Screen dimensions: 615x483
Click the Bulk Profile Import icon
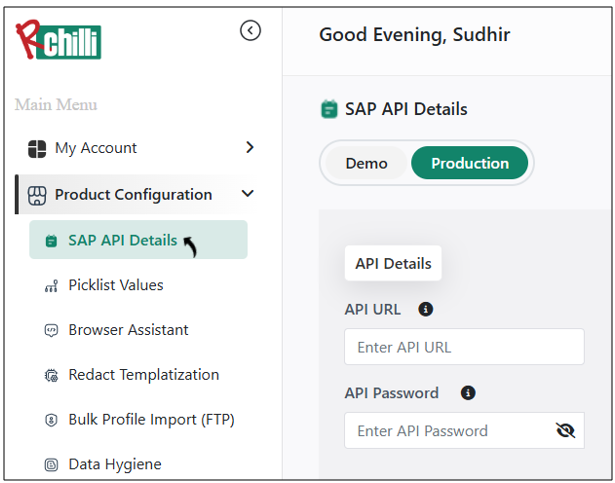(51, 420)
